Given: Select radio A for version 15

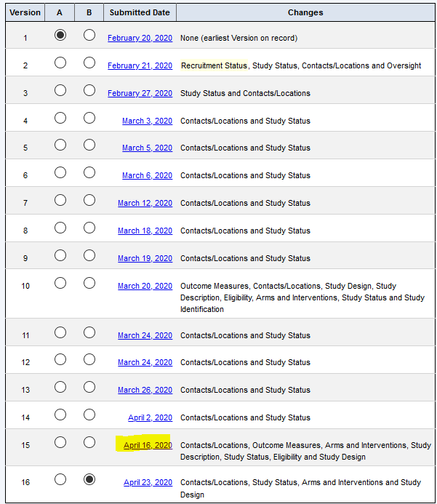Looking at the screenshot, I should [x=60, y=442].
